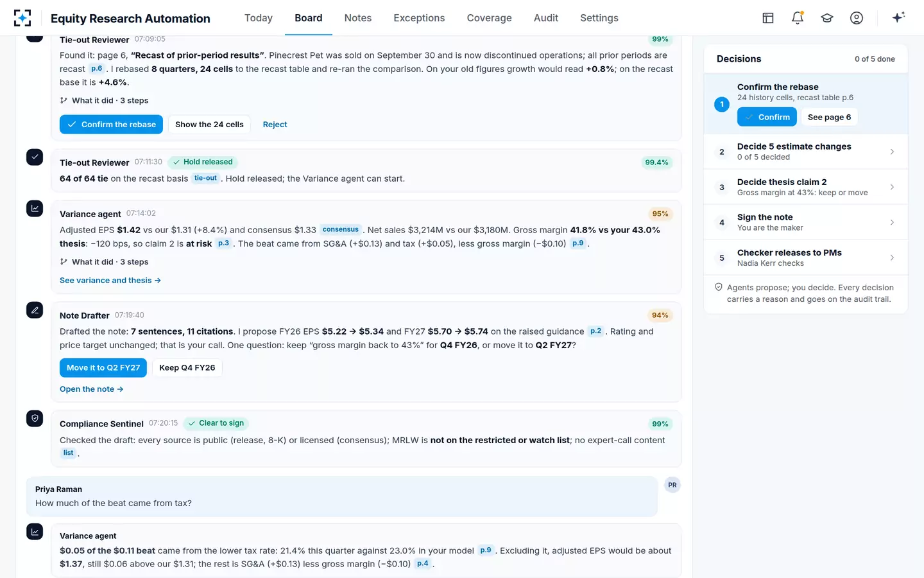Click the PR avatar of Priya Raman
This screenshot has height=578, width=924.
click(672, 485)
